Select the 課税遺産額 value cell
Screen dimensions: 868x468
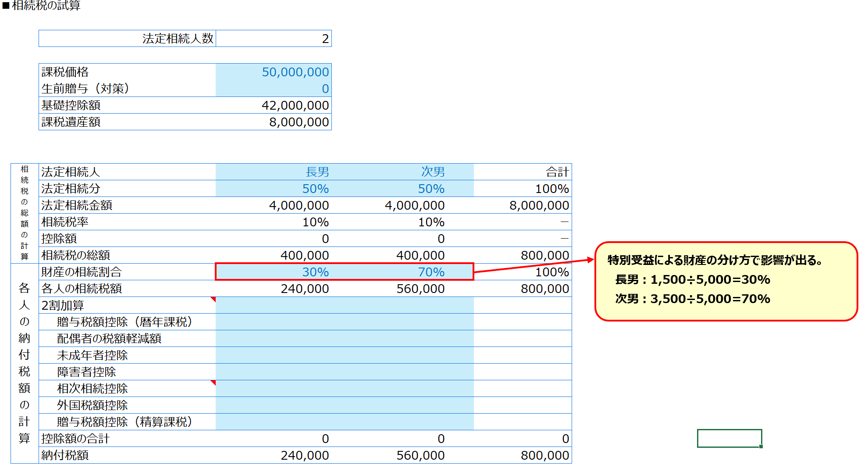274,122
